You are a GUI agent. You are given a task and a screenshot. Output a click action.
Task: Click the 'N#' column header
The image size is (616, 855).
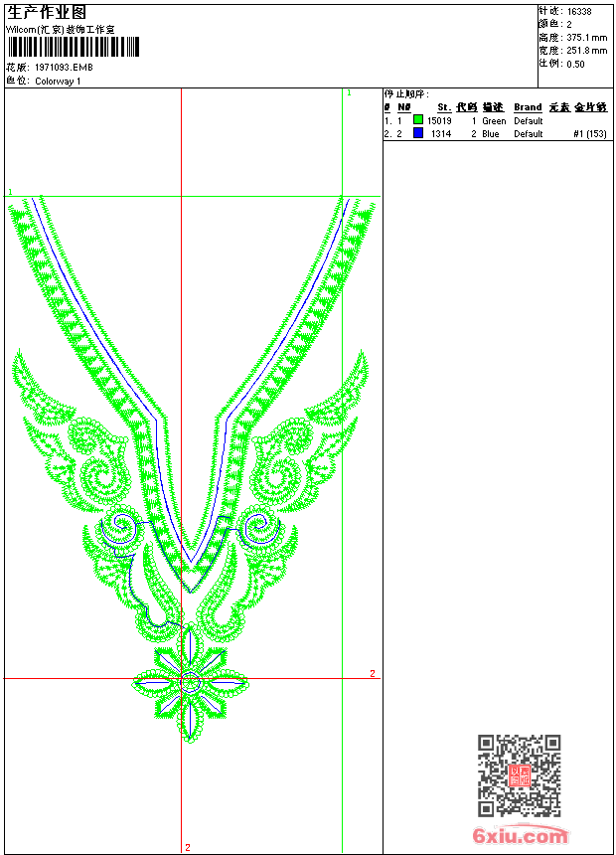tap(404, 107)
